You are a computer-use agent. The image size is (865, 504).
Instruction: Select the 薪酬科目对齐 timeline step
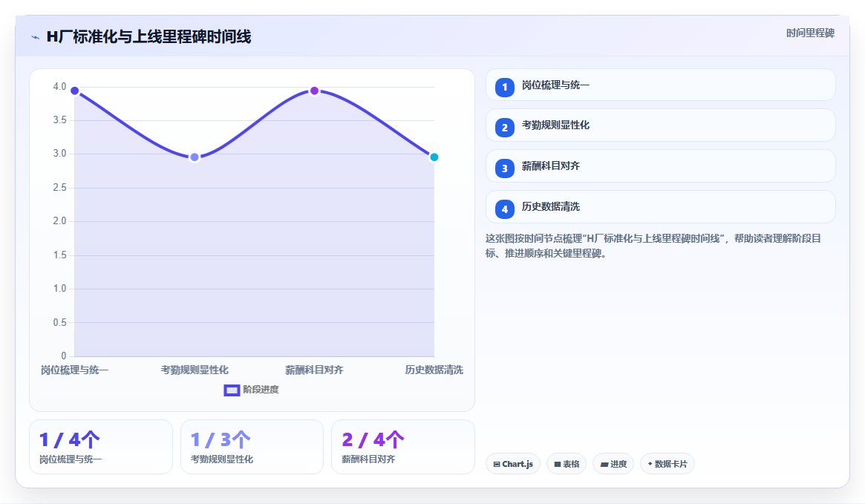[x=660, y=166]
